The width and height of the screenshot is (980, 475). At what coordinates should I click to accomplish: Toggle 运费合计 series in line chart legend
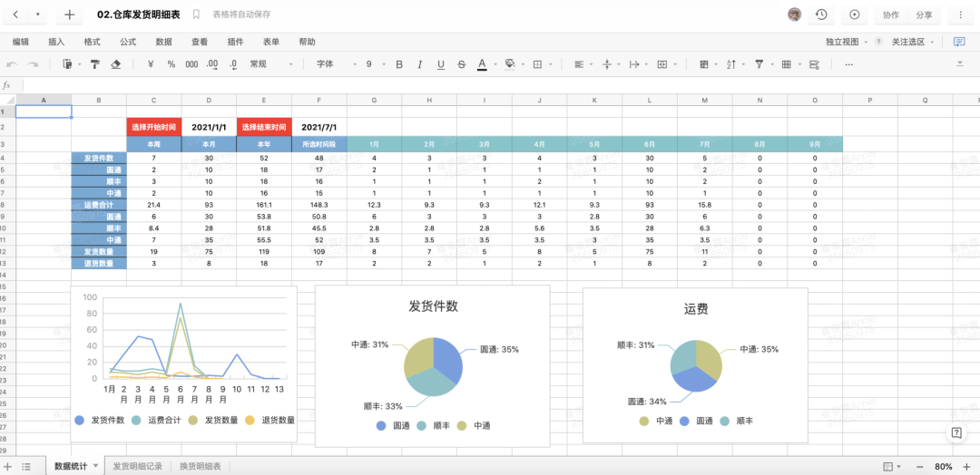(157, 420)
